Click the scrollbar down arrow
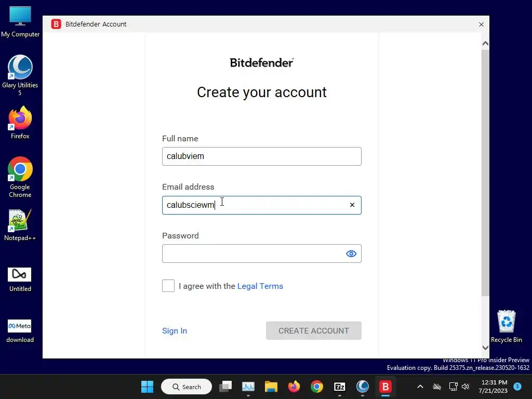Image resolution: width=532 pixels, height=399 pixels. [x=485, y=348]
